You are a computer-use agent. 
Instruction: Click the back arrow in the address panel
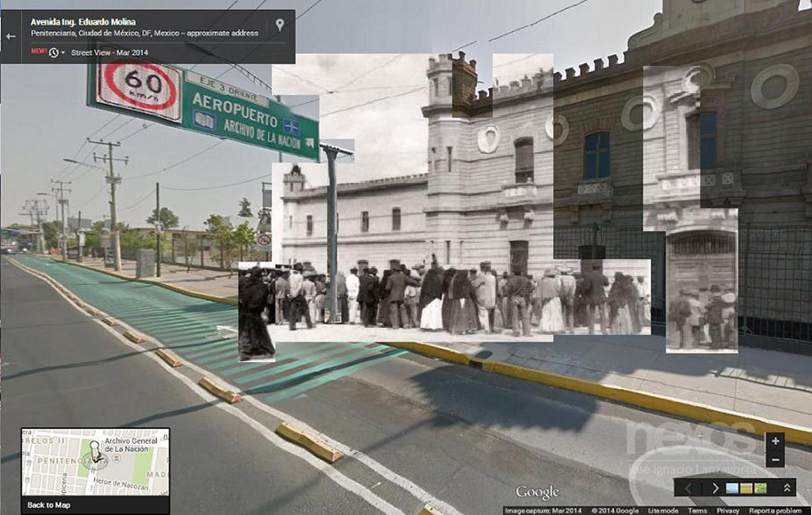11,36
